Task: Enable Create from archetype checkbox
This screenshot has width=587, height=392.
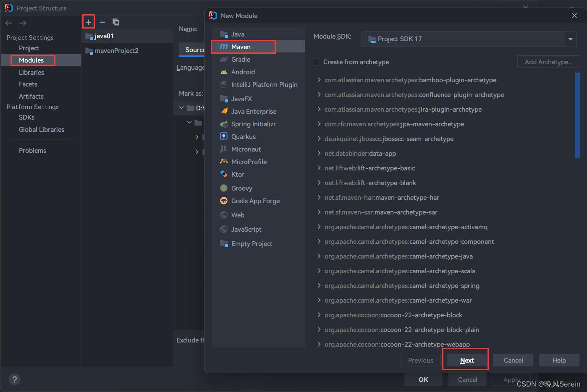Action: coord(317,62)
